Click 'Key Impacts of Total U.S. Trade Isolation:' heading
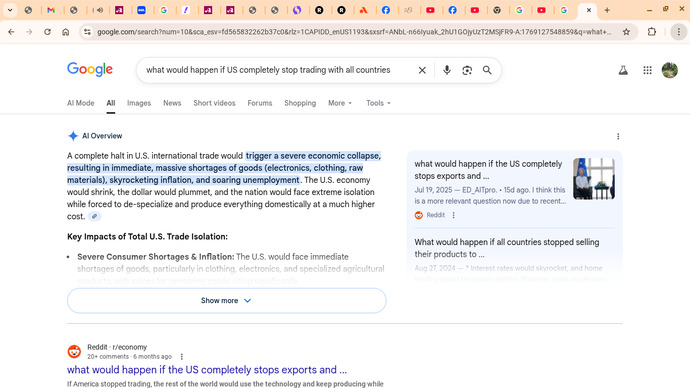 147,237
